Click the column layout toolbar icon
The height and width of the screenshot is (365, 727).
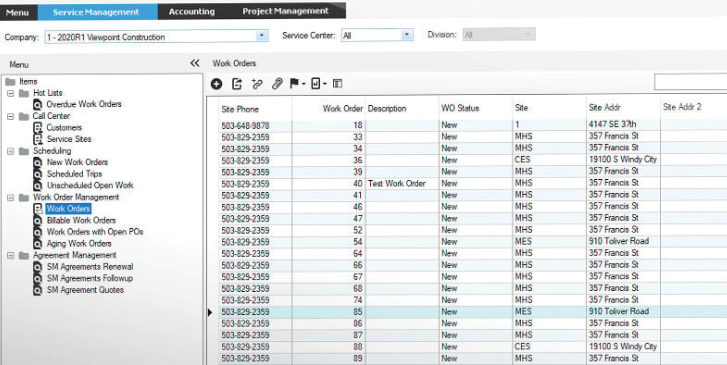tap(338, 84)
